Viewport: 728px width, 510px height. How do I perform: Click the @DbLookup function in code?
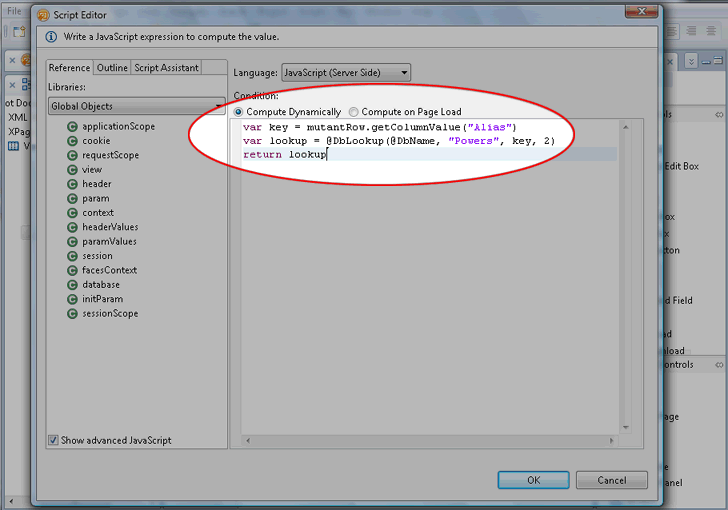coord(355,141)
